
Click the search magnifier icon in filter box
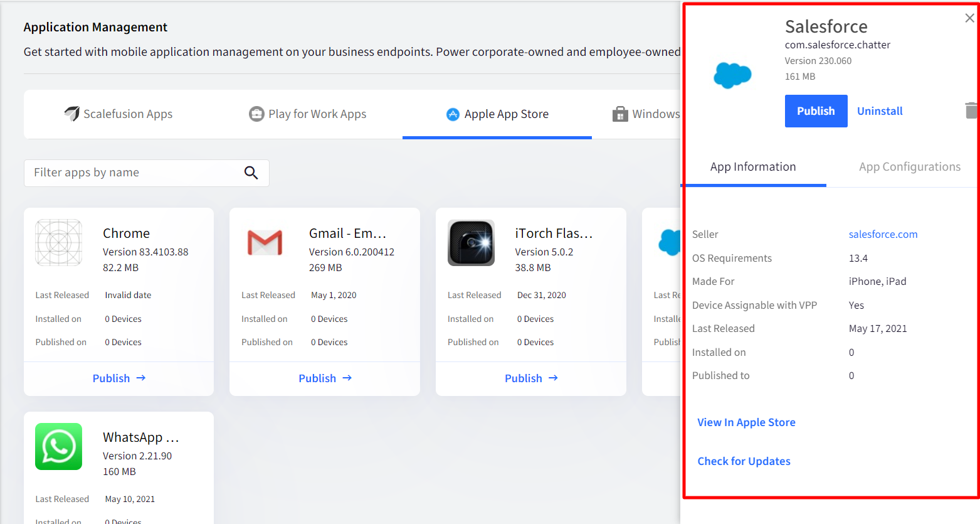pos(251,173)
